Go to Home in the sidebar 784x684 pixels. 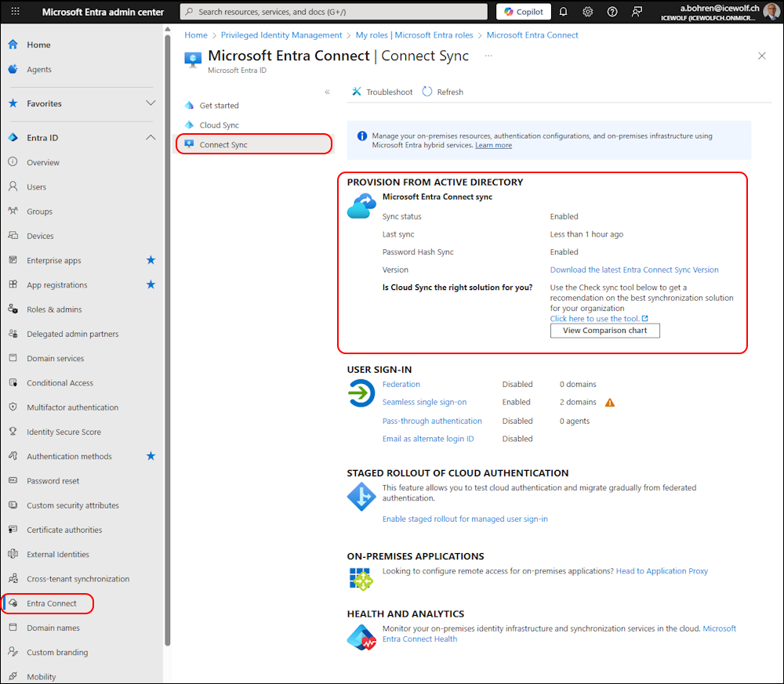[x=38, y=45]
